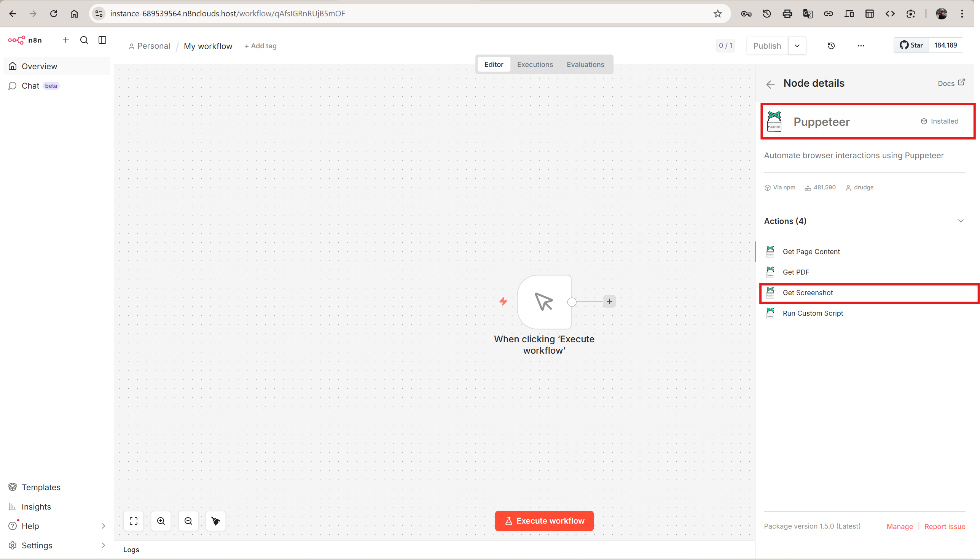Click the Installed status label
Viewport: 980px width, 559px height.
point(940,121)
